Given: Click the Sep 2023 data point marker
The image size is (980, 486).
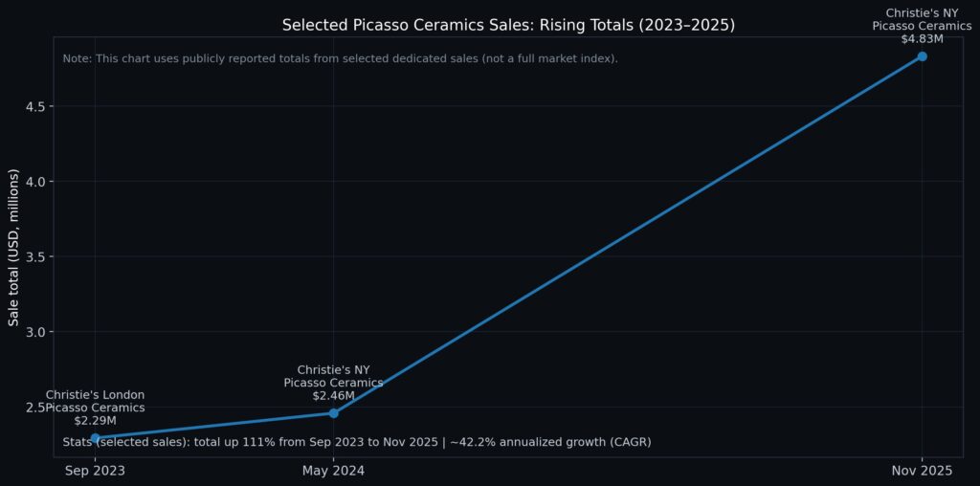Looking at the screenshot, I should click(95, 438).
